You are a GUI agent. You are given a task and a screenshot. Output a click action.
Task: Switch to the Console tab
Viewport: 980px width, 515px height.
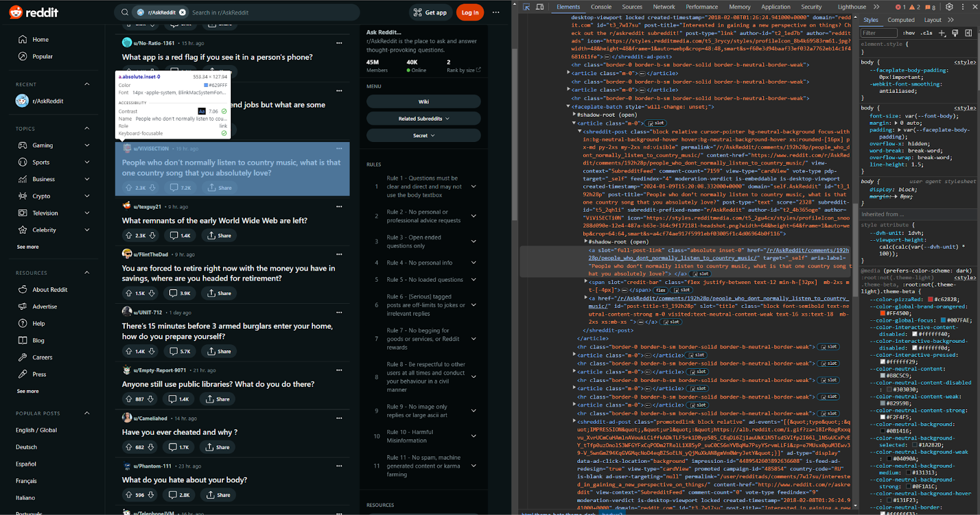pyautogui.click(x=601, y=7)
